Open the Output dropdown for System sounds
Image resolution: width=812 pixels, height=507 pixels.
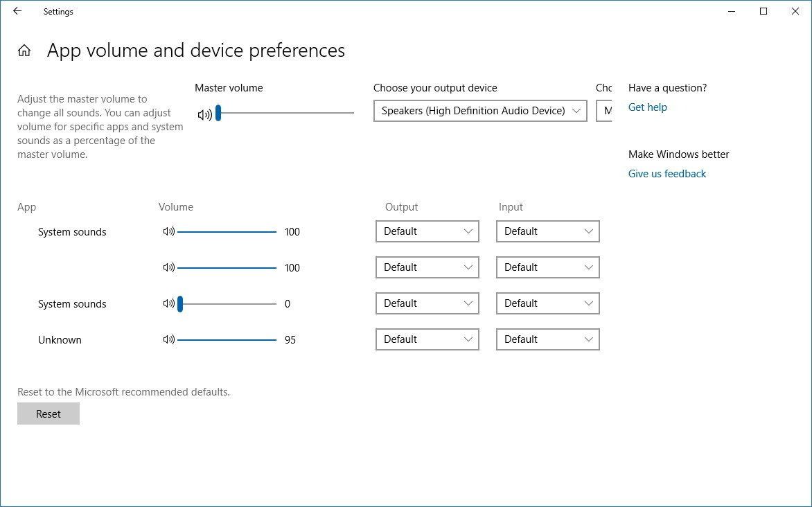[x=427, y=231]
